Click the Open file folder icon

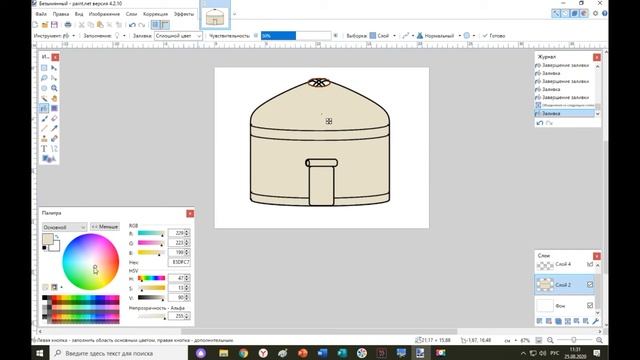coord(45,25)
